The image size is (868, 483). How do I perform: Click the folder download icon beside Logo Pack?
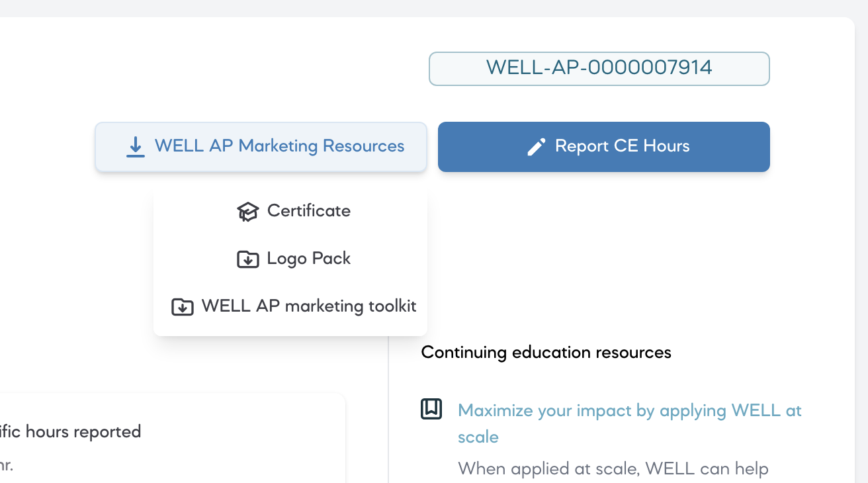tap(247, 259)
